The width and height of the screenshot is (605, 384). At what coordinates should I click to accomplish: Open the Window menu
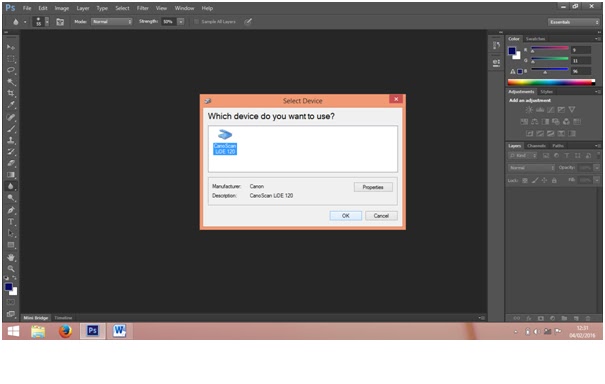(x=184, y=8)
